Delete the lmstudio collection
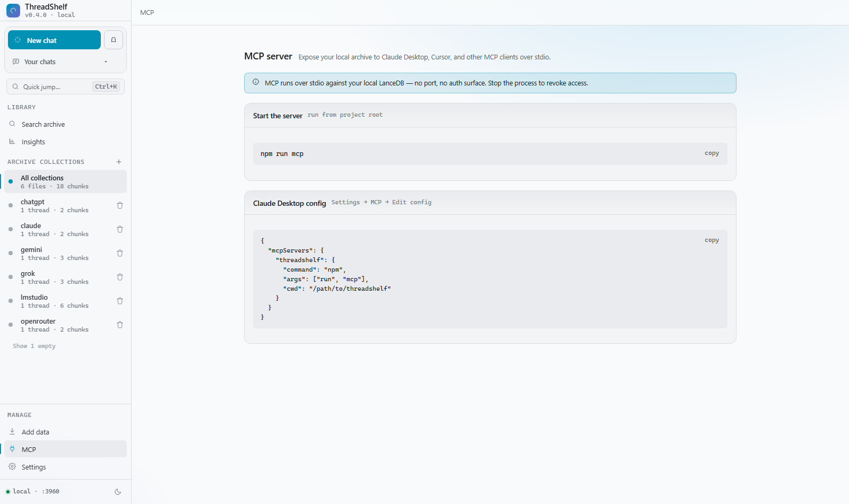Screen dimensions: 849x504 [x=120, y=301]
